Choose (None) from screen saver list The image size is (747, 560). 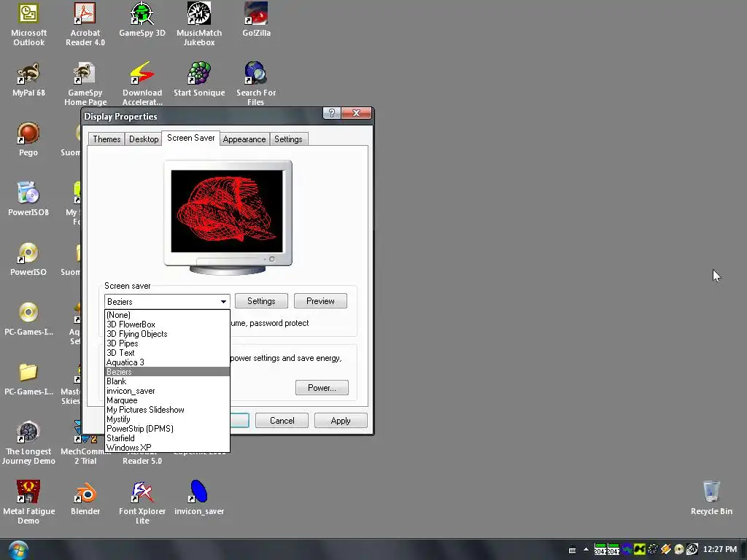[167, 315]
